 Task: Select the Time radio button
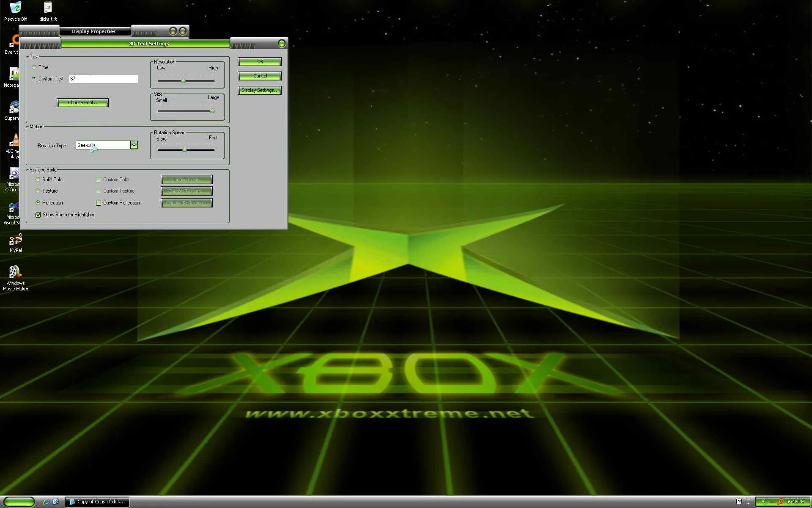pyautogui.click(x=34, y=67)
